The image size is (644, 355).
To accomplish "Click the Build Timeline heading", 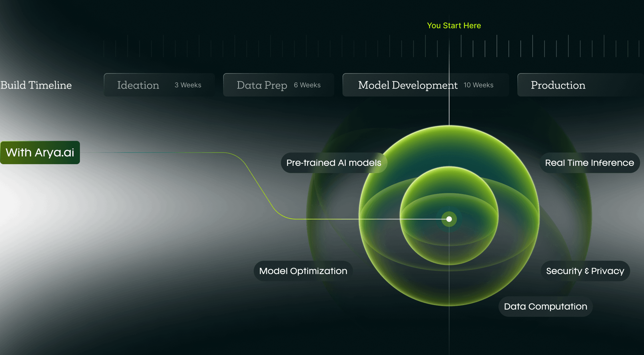I will (x=36, y=85).
